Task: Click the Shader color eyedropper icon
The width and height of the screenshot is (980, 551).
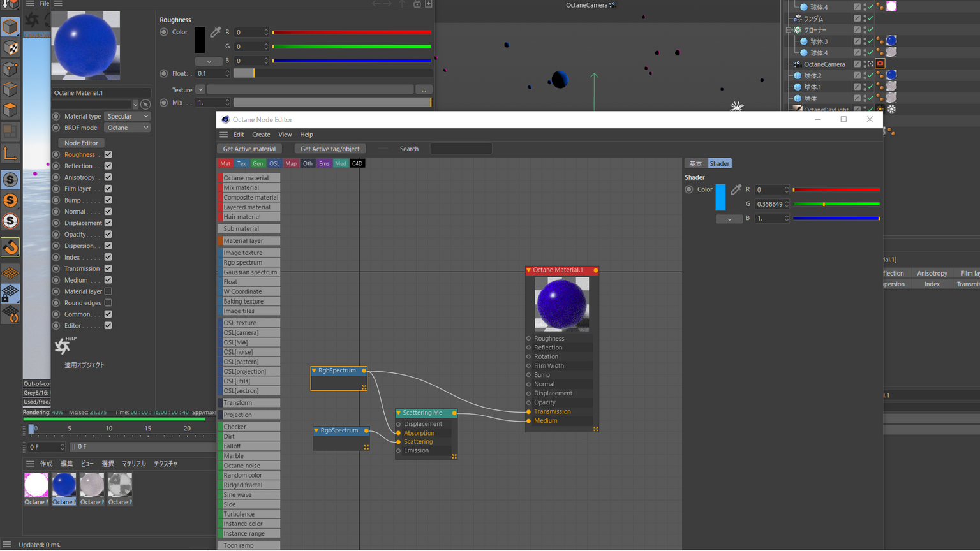Action: (736, 189)
